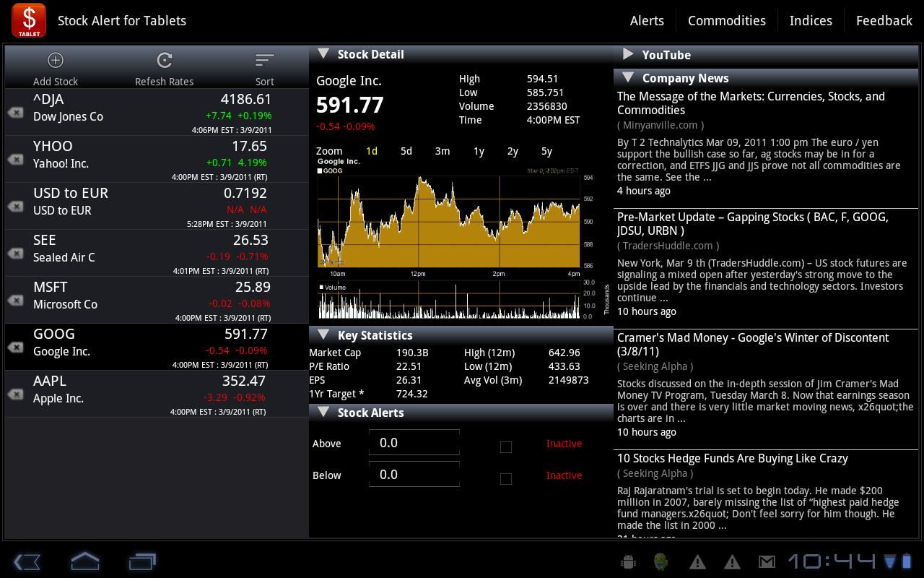
Task: Switch the chart to 5d range
Action: point(406,151)
